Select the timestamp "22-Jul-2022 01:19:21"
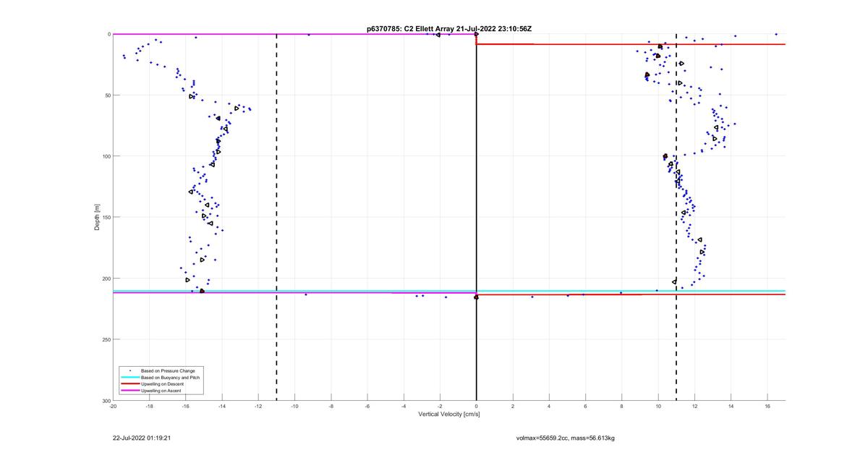 [142, 438]
